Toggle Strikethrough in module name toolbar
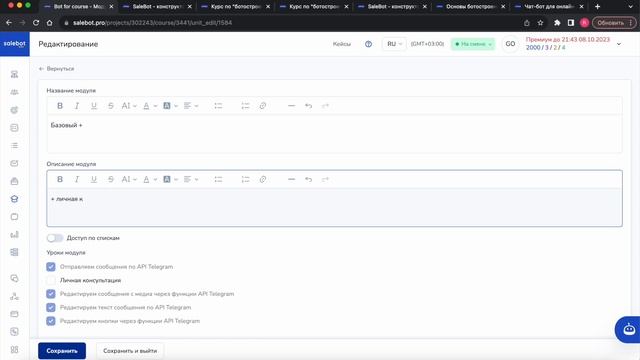The height and width of the screenshot is (360, 640). [x=111, y=106]
